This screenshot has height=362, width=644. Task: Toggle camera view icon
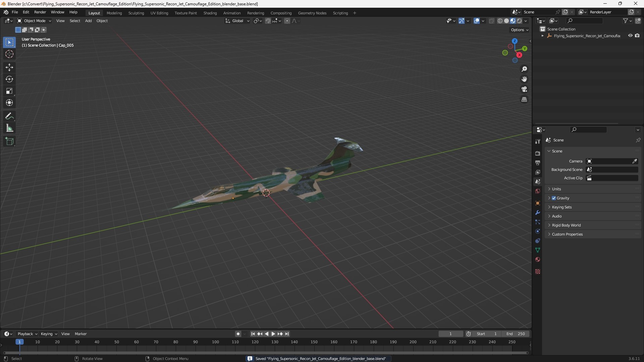(x=524, y=89)
